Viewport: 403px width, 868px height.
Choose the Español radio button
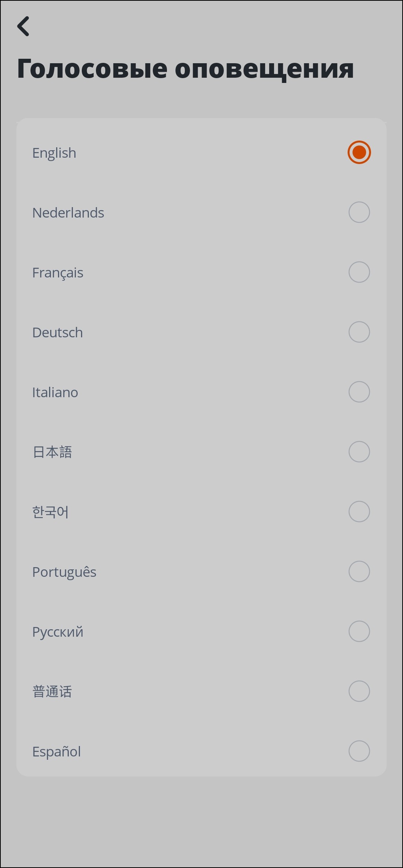(359, 751)
